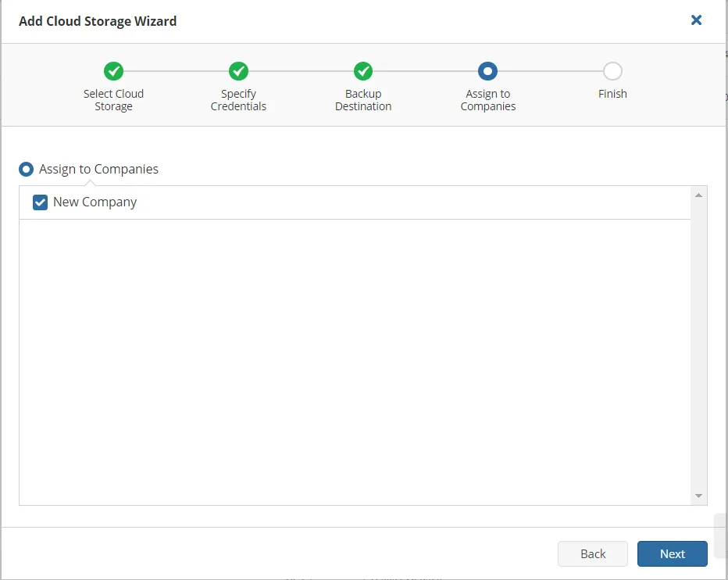The height and width of the screenshot is (580, 728).
Task: Click the Finish step circle
Action: click(612, 71)
